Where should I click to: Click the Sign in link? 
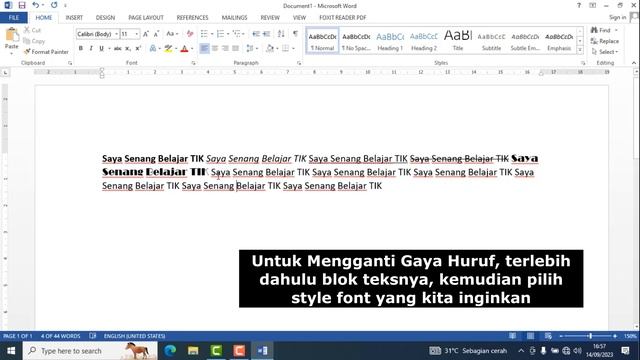click(x=617, y=18)
